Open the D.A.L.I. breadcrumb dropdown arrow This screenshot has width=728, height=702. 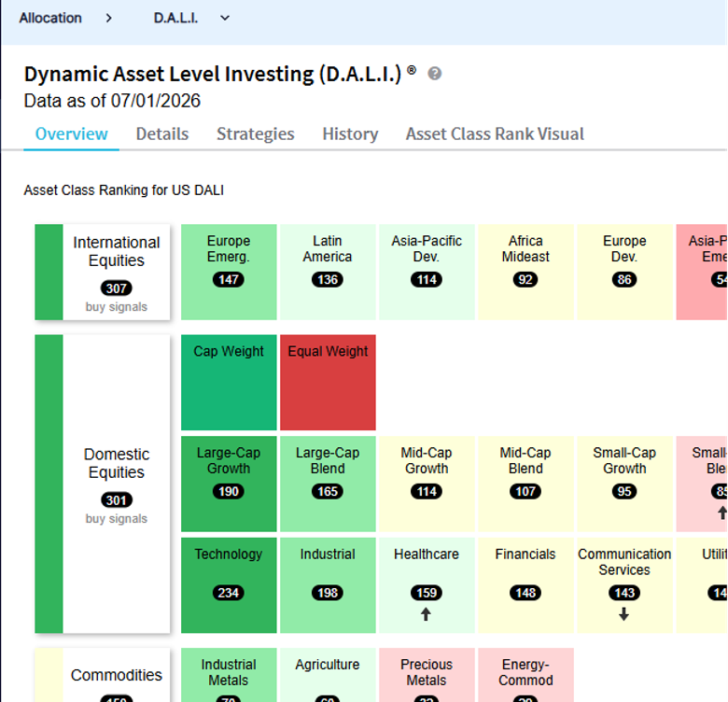tap(225, 18)
